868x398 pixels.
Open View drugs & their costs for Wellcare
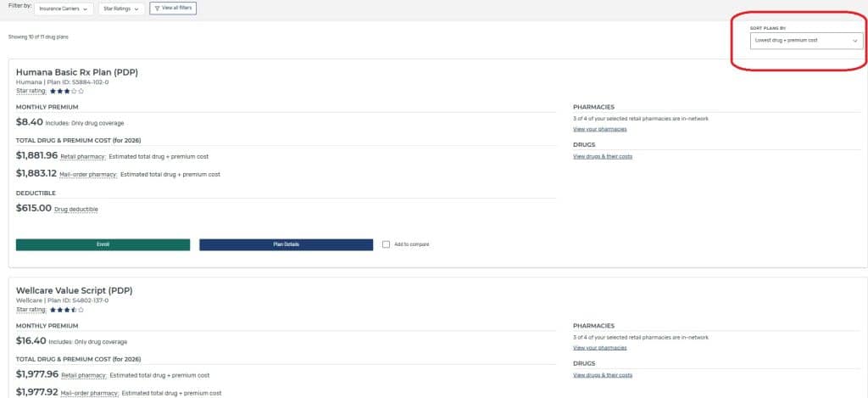pos(602,375)
